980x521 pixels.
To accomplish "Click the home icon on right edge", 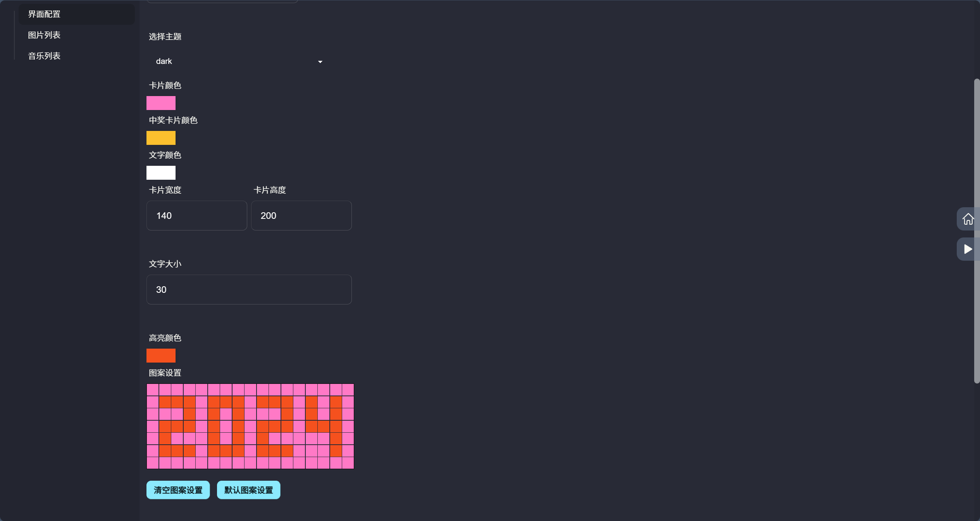I will 968,219.
